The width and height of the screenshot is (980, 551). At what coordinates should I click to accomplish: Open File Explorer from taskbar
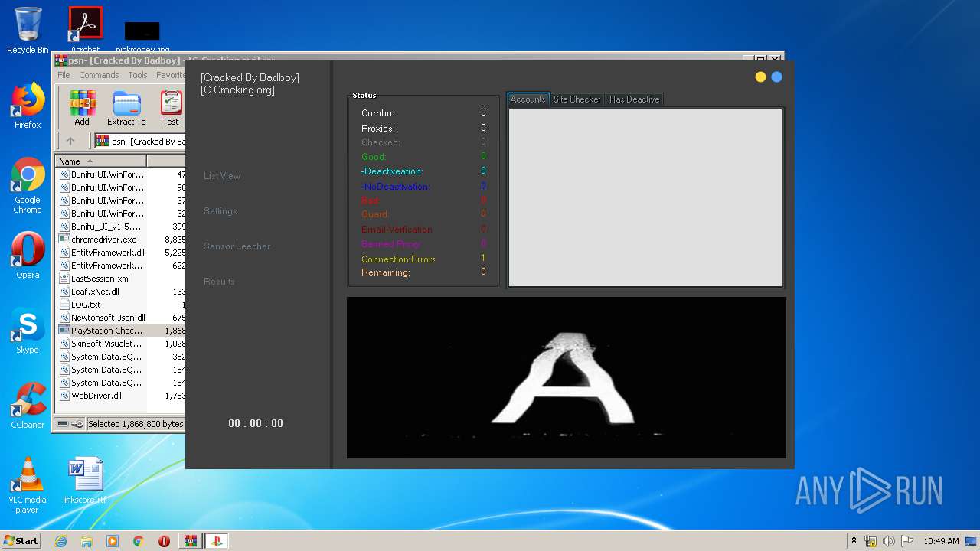(x=87, y=541)
